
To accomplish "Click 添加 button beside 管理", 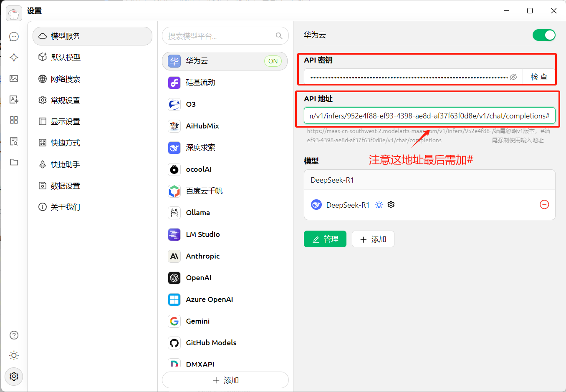I will click(373, 239).
